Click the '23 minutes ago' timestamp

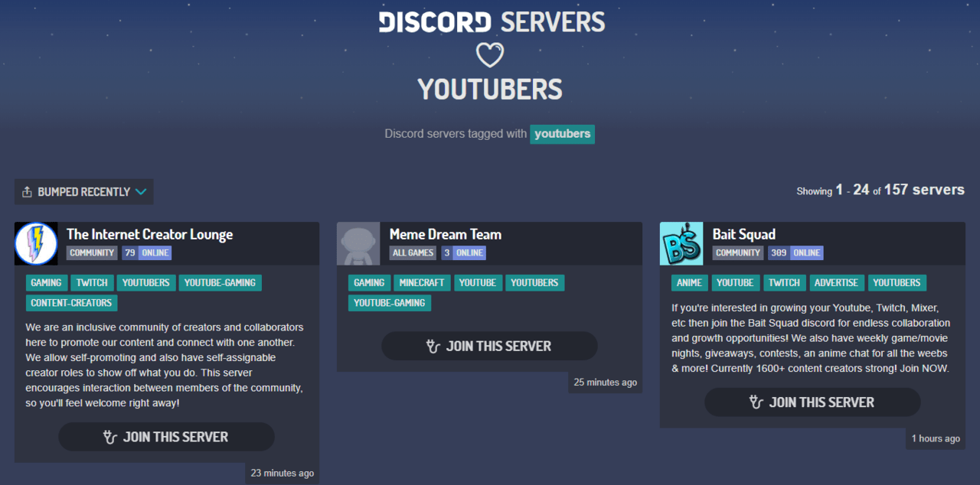[283, 474]
